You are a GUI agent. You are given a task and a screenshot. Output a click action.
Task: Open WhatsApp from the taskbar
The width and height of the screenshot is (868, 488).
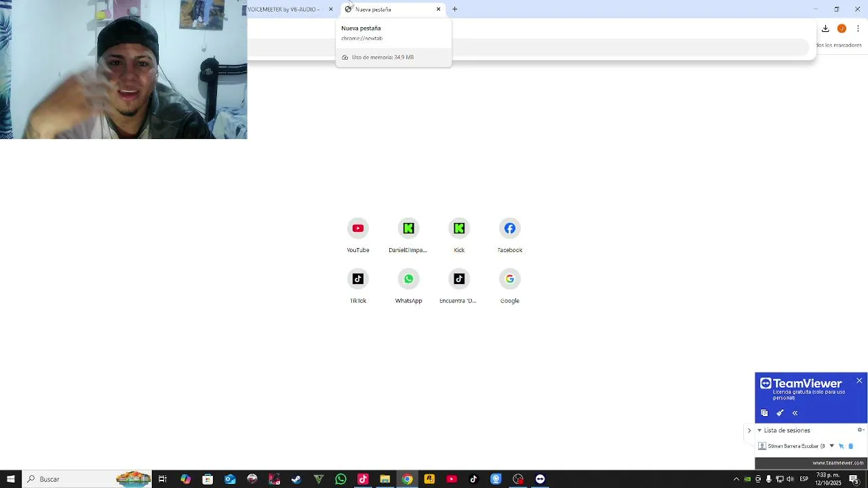pyautogui.click(x=340, y=479)
